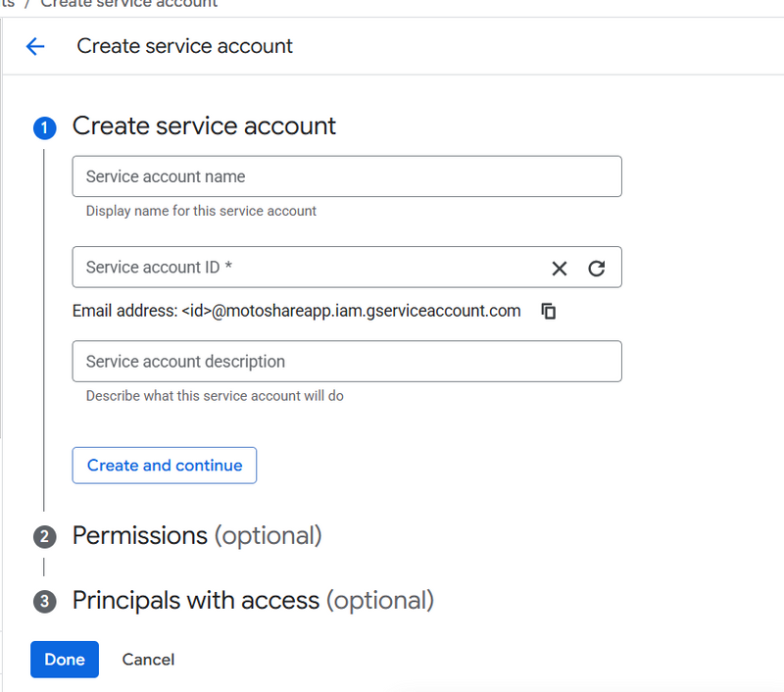Viewport: 784px width, 692px height.
Task: Copy the service account email address
Action: 549,312
